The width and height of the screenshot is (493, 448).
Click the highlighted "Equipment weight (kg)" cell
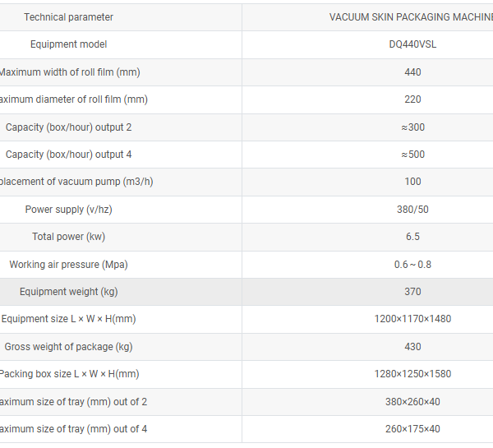[x=69, y=292]
